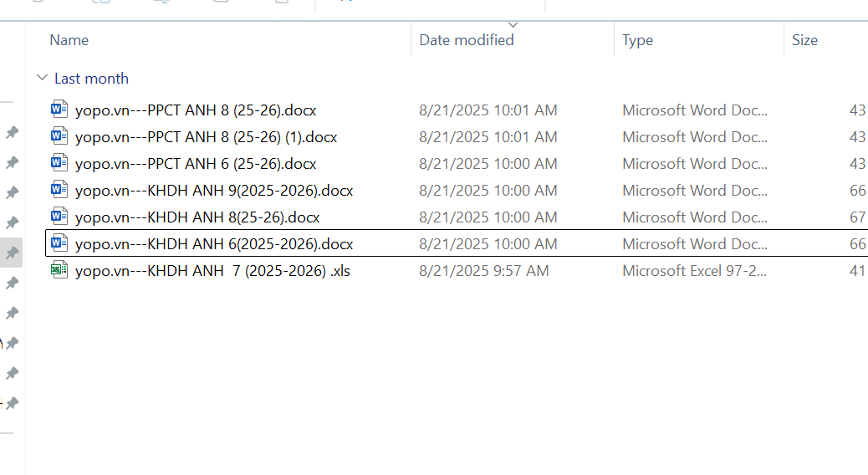The image size is (868, 475).
Task: Click the Word icon for PPCT ANH 6 file
Action: click(x=59, y=163)
